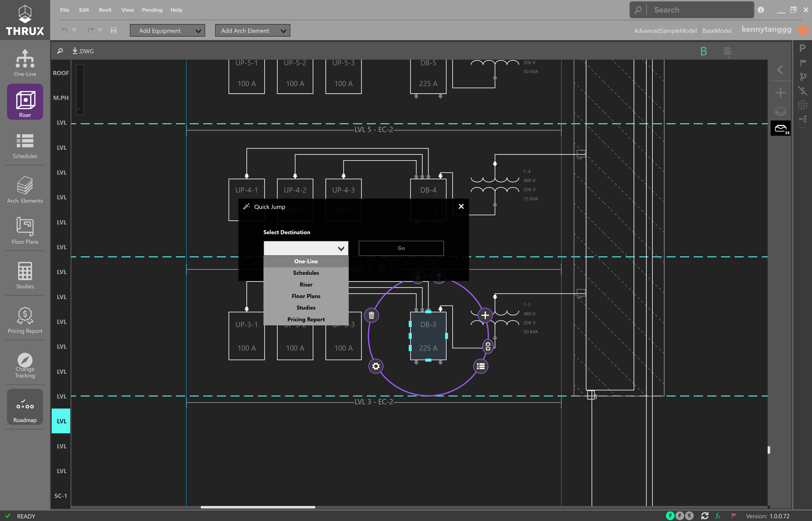Click the P icon in right strip
Screen dimensions: 812x521
point(802,48)
